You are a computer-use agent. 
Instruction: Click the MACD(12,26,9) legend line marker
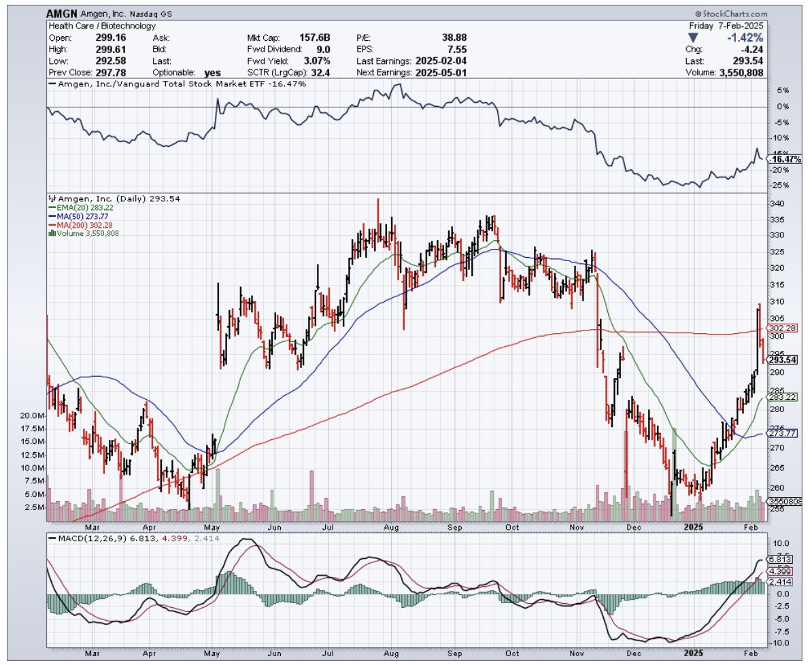click(x=52, y=538)
